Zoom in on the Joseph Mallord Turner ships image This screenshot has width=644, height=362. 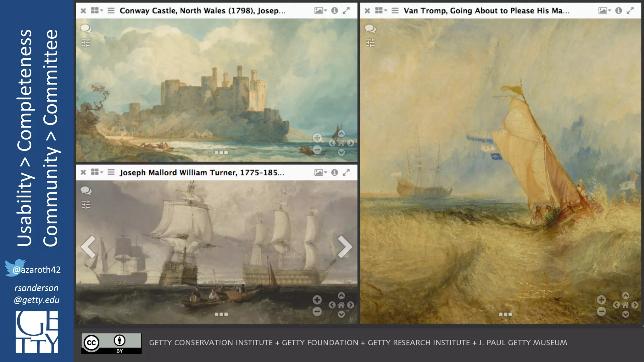[317, 300]
